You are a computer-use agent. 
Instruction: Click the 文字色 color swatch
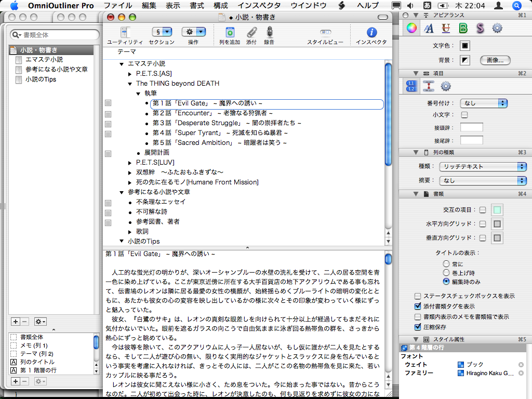[x=465, y=46]
